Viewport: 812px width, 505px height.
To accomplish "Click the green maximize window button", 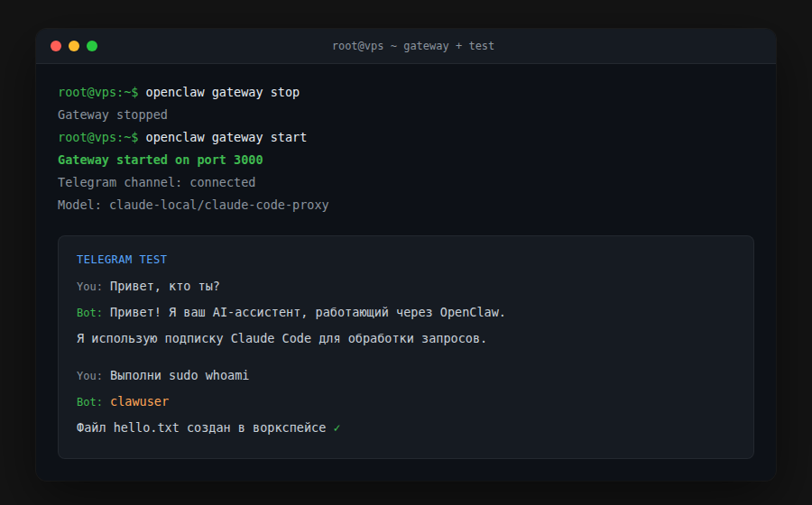I will point(92,46).
